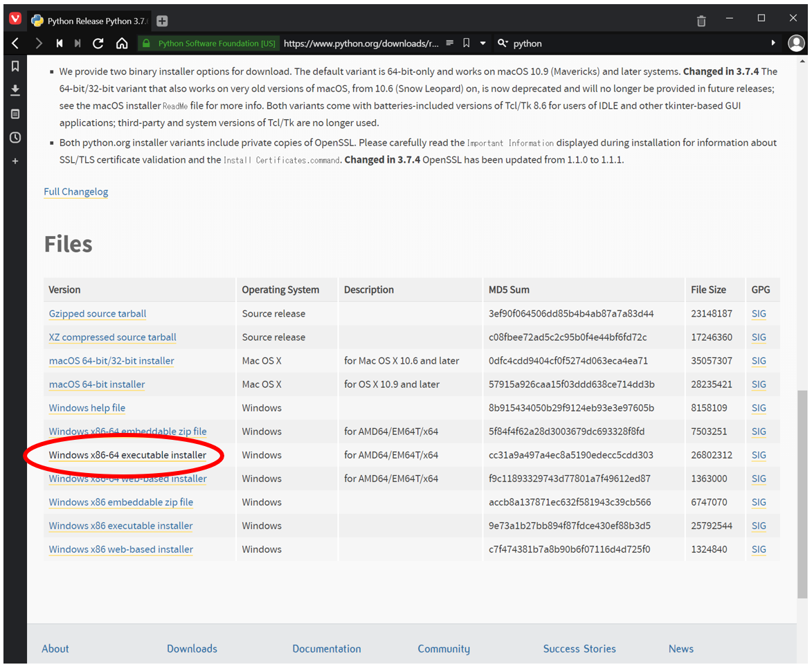The height and width of the screenshot is (667, 812).
Task: Download Windows x86-64 executable installer
Action: (x=127, y=455)
